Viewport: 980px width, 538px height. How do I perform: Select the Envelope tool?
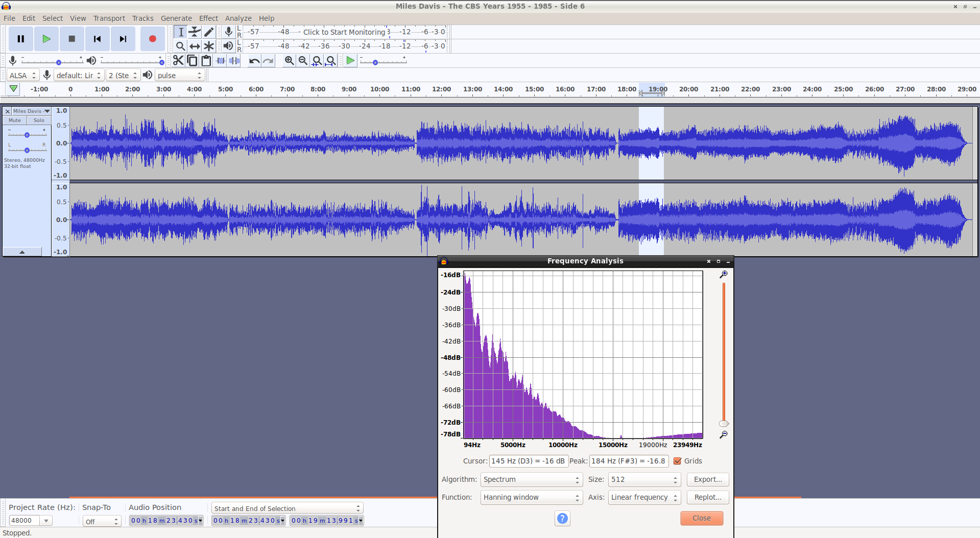coord(195,32)
